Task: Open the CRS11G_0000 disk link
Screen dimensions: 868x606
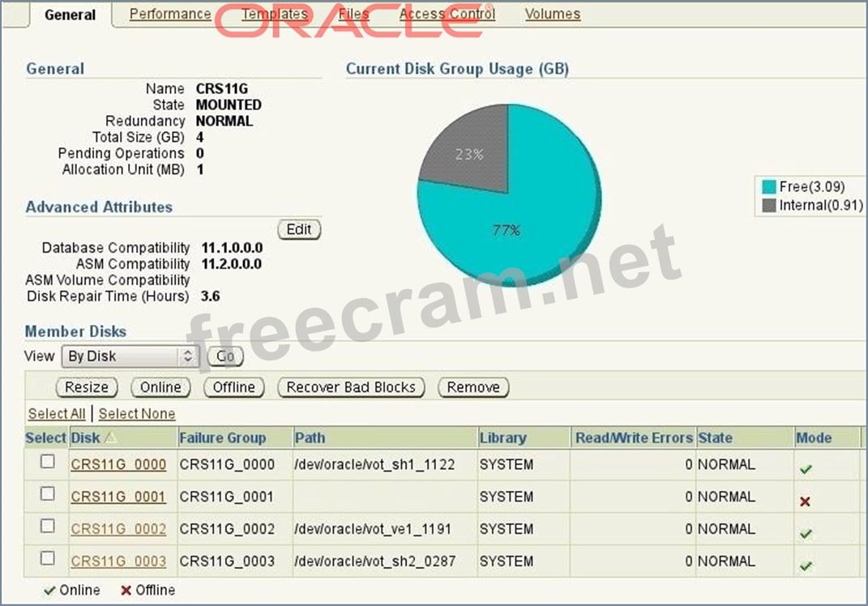Action: (118, 464)
